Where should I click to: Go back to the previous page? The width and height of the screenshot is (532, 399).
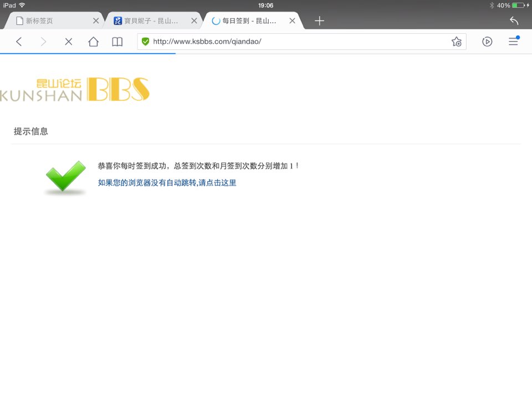click(19, 42)
